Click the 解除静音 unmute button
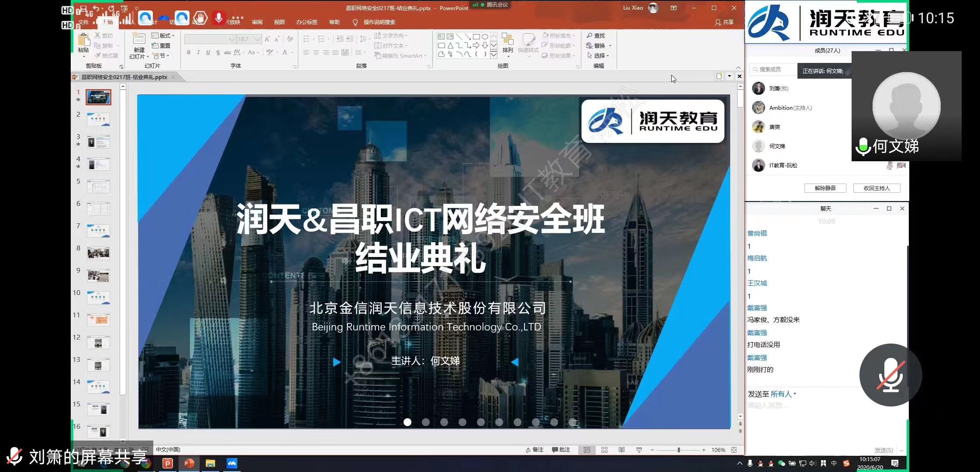This screenshot has height=472, width=980. (x=825, y=188)
